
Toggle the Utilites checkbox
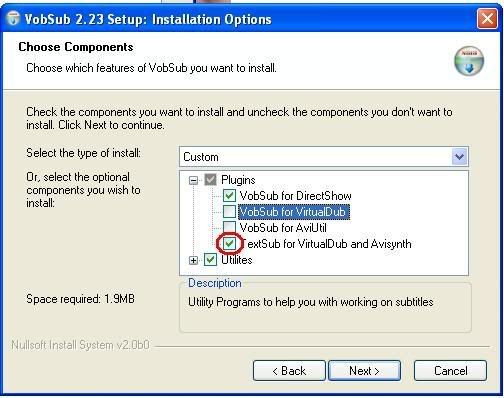(x=211, y=260)
